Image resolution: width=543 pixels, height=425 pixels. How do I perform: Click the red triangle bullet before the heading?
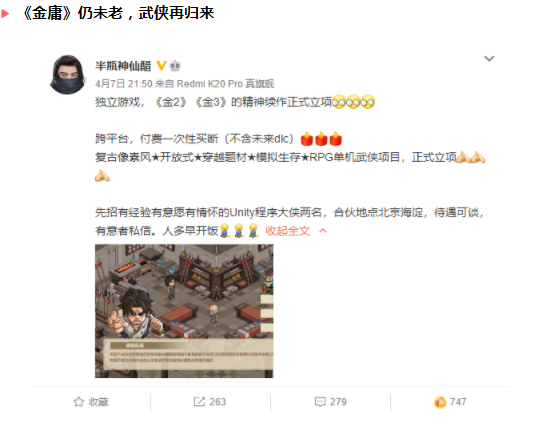pyautogui.click(x=5, y=14)
